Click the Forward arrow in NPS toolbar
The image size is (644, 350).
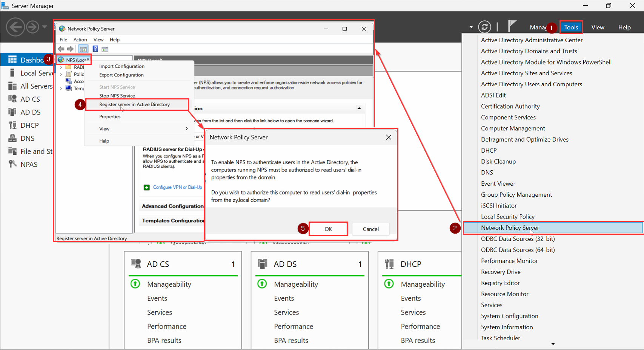point(70,49)
